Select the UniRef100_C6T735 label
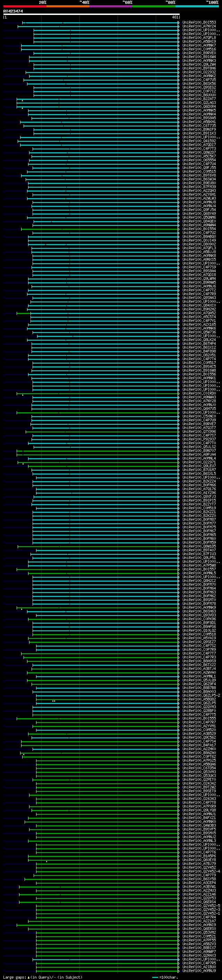 click(199, 125)
